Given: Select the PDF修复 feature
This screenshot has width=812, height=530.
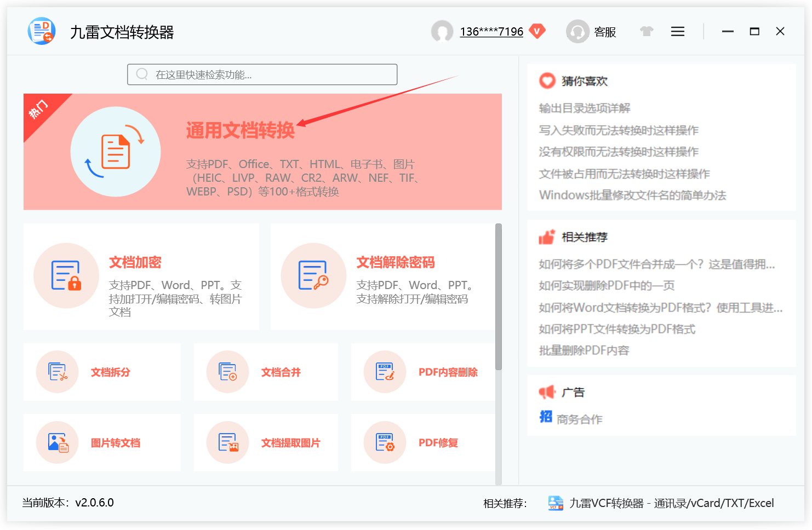Looking at the screenshot, I should (x=423, y=442).
